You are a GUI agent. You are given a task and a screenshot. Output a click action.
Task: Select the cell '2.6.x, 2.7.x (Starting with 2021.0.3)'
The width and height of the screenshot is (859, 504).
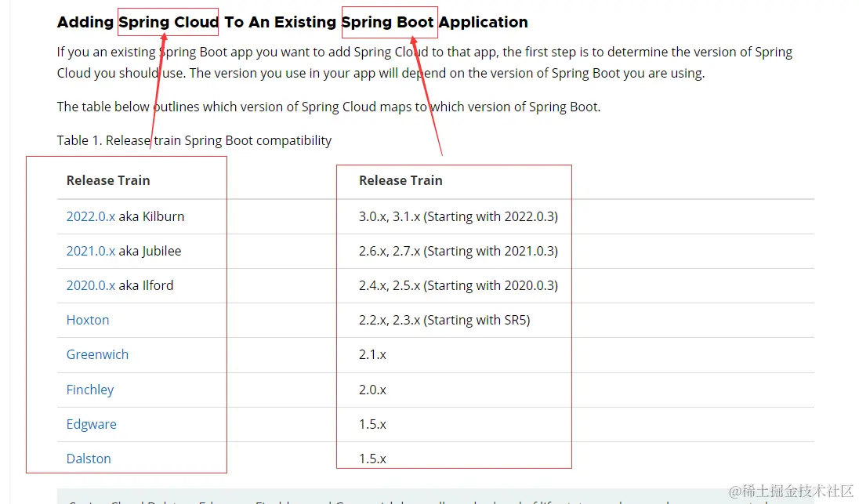(458, 251)
